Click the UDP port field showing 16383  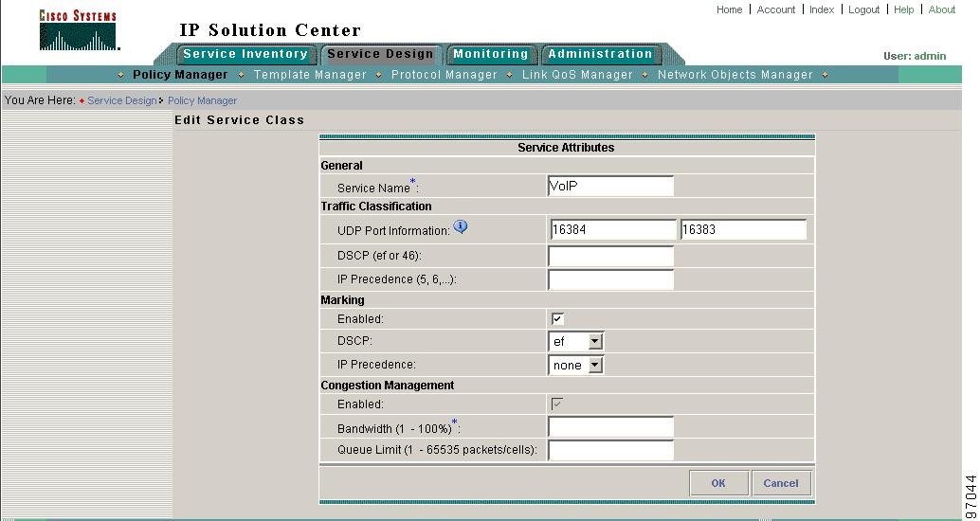point(743,230)
